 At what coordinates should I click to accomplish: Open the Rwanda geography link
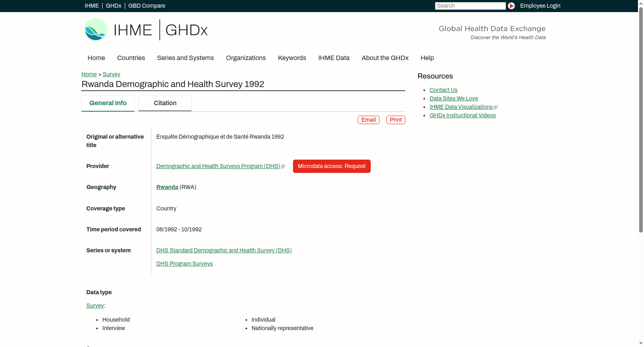click(x=167, y=187)
